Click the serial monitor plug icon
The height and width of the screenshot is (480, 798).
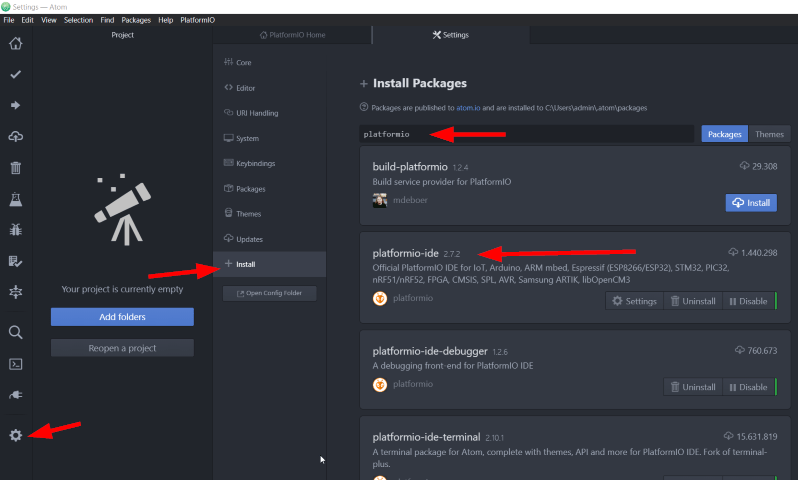coord(16,395)
